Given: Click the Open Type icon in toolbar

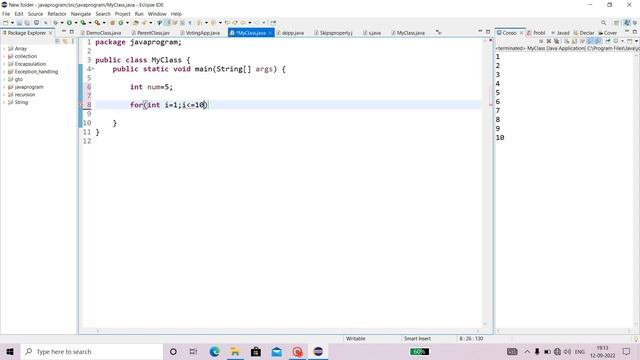Looking at the screenshot, I should click(136, 23).
